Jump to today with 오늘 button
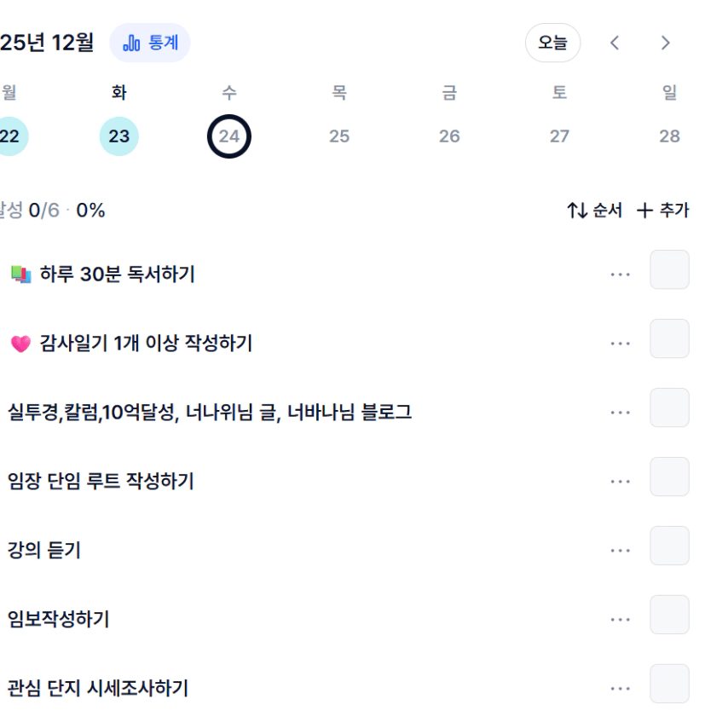 552,43
